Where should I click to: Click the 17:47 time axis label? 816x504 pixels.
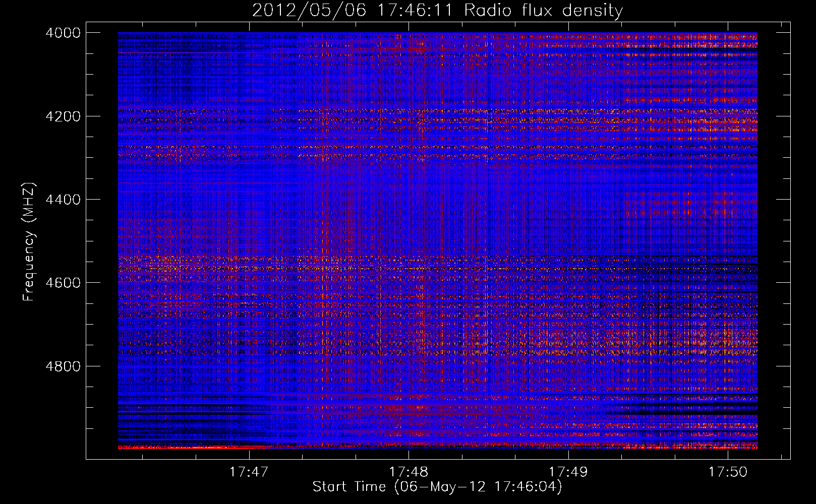(x=249, y=472)
